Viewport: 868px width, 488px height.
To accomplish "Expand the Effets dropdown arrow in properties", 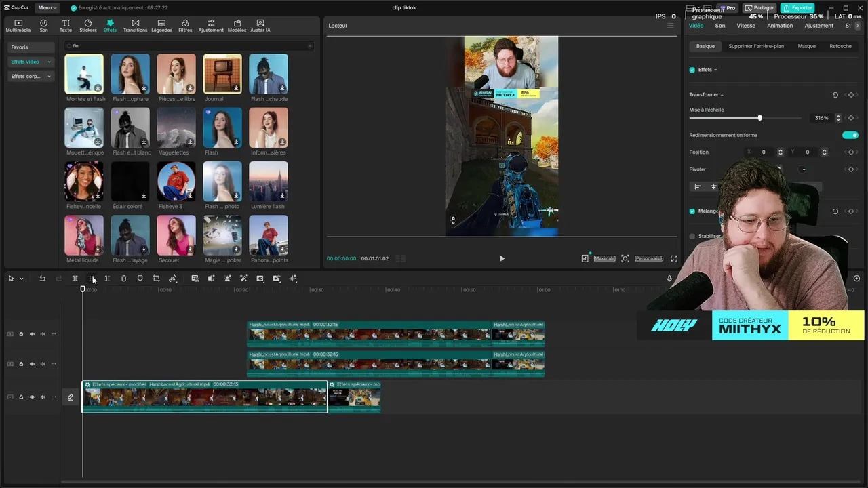I will pos(715,70).
